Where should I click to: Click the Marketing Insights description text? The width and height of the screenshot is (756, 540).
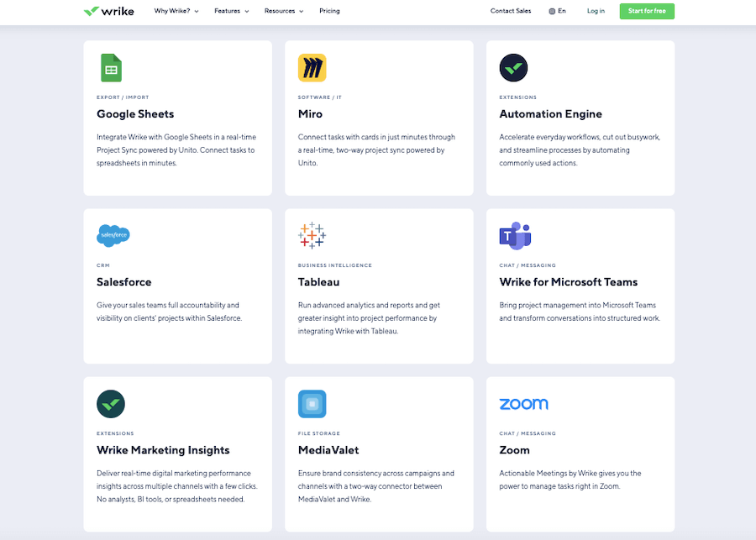click(177, 486)
